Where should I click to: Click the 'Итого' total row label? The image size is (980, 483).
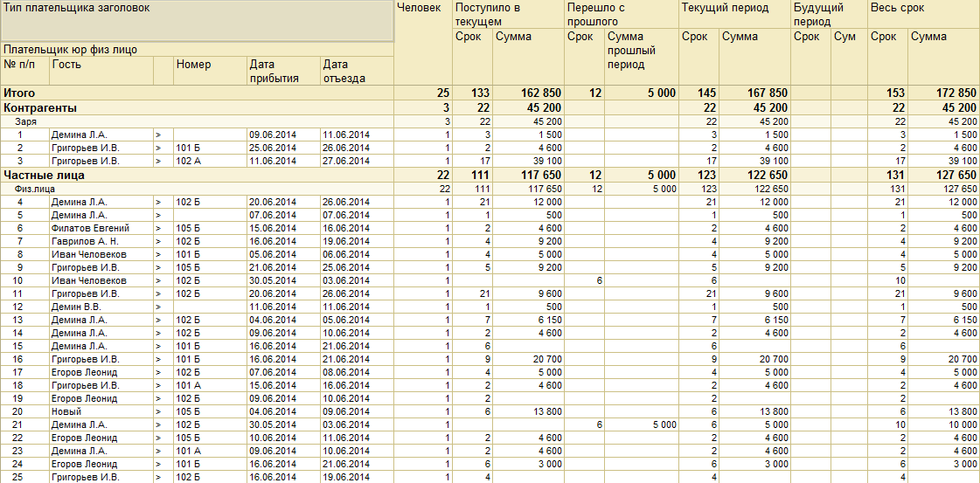click(x=17, y=93)
